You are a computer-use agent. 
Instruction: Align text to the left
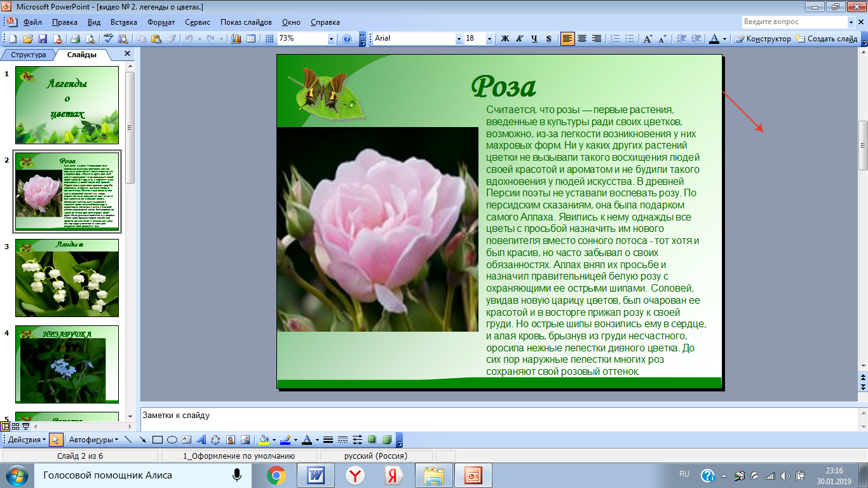click(567, 39)
